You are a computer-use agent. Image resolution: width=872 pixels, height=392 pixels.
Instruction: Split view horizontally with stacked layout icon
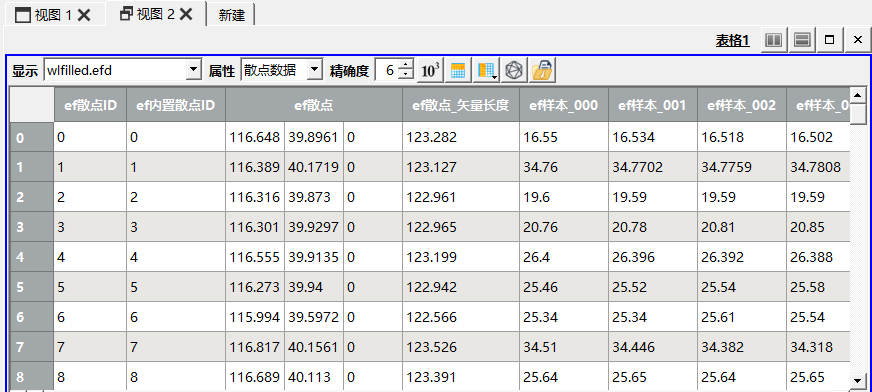(802, 40)
